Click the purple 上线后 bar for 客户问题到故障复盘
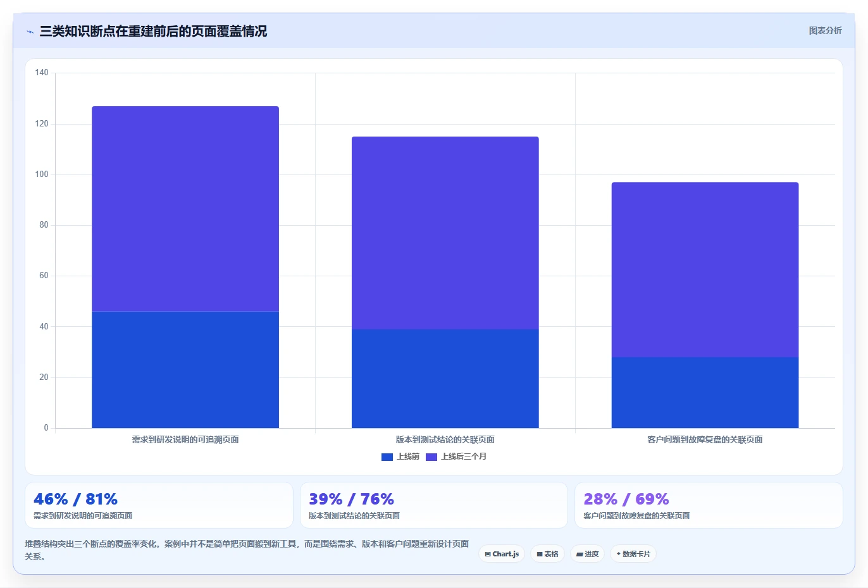The height and width of the screenshot is (588, 868). 705,270
